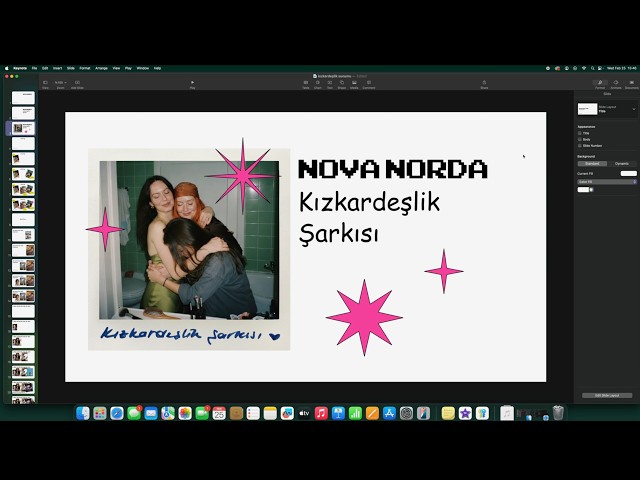640x480 pixels.
Task: Open Photos from the dock
Action: [x=185, y=413]
